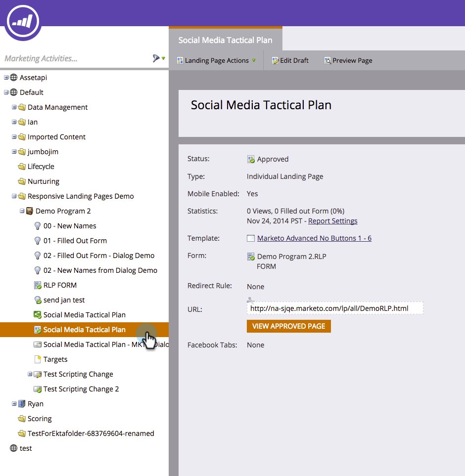This screenshot has width=465, height=476.
Task: Select the highlighted Social Media Tactical Plan row
Action: click(x=84, y=330)
